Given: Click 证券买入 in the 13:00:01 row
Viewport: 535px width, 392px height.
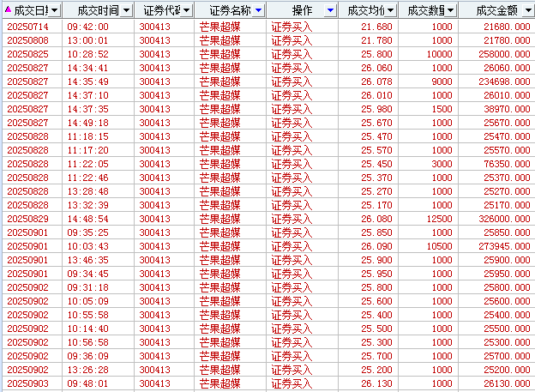Looking at the screenshot, I should 292,40.
